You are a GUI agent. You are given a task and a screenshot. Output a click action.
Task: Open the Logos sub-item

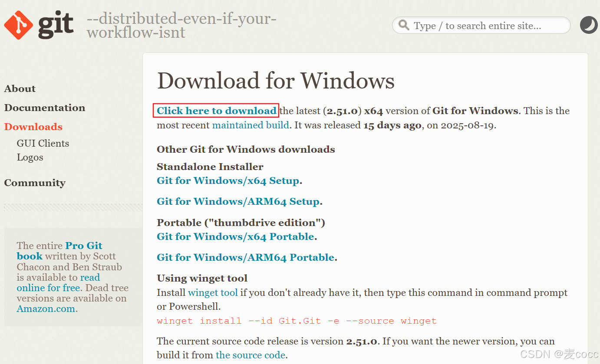pos(30,157)
